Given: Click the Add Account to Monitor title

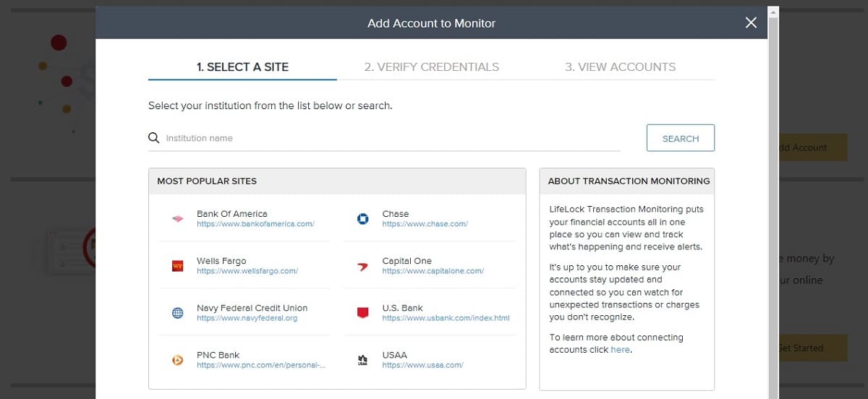Looking at the screenshot, I should click(432, 23).
